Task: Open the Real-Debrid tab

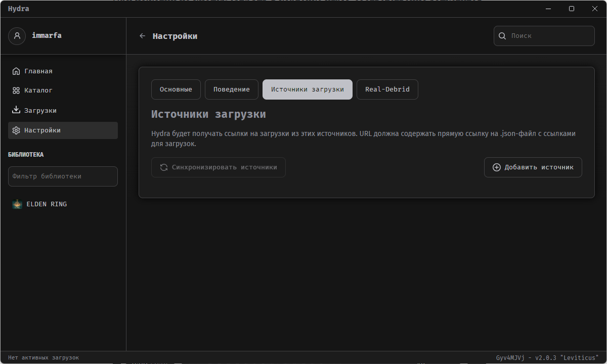Action: [387, 89]
